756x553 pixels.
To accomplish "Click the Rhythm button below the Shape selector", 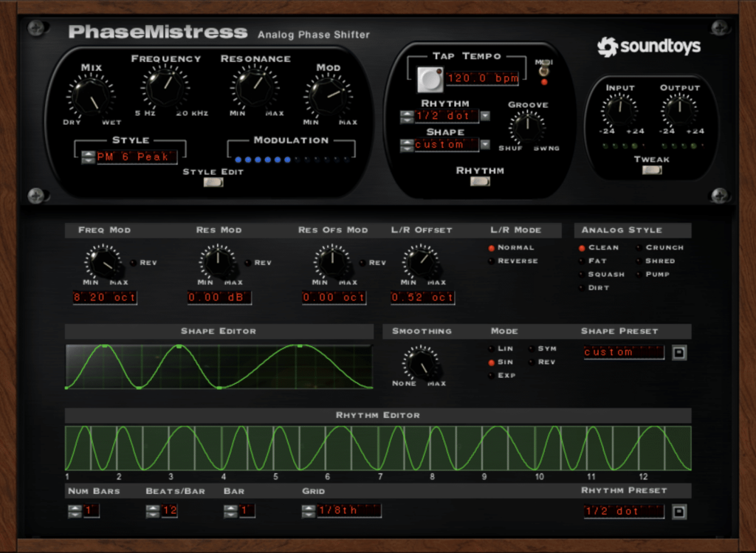I will point(479,181).
